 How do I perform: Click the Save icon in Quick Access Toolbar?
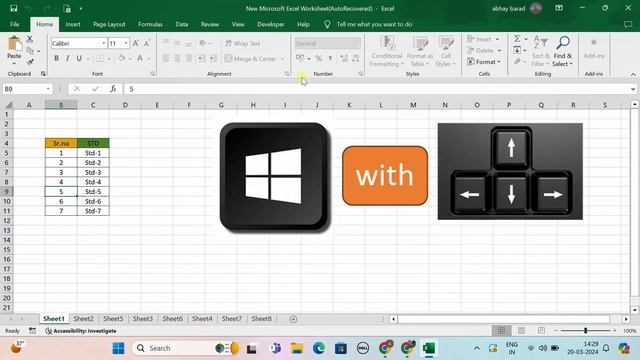coord(13,8)
